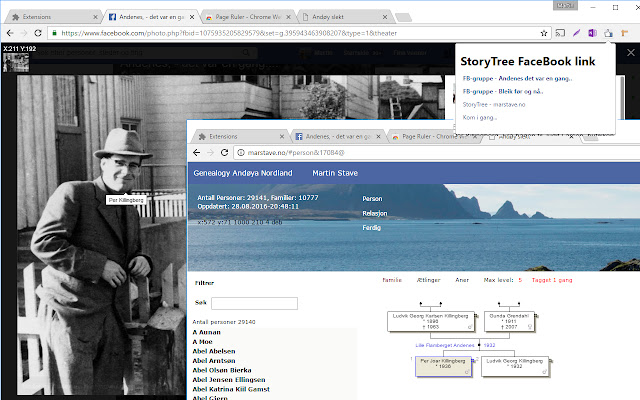Toggle the StoryTree thumbs-up extension icon

(x=608, y=33)
